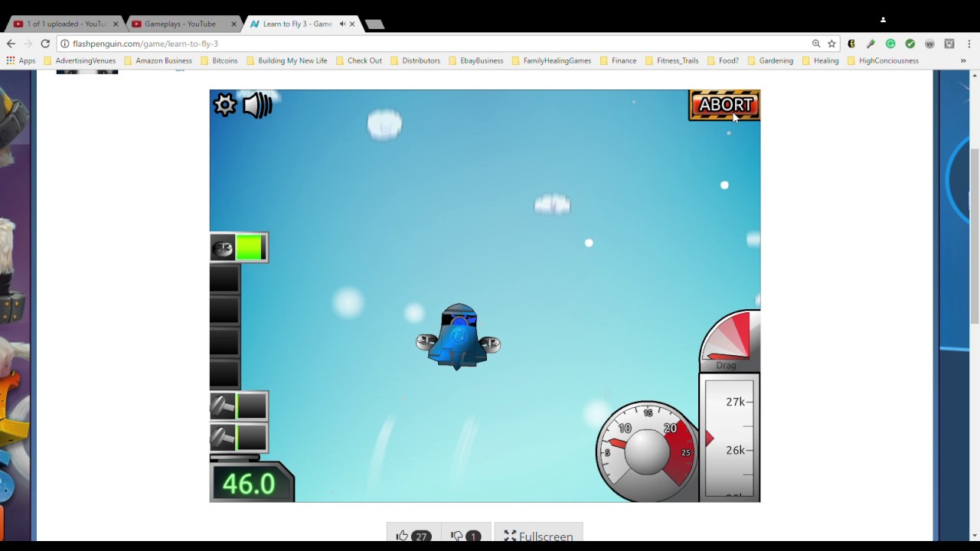Open the yellow E extension

pyautogui.click(x=851, y=44)
